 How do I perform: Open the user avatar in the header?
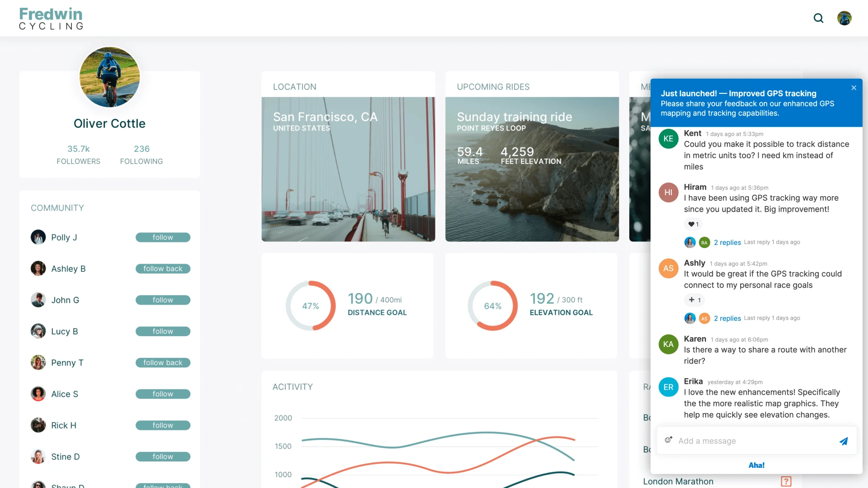point(844,18)
